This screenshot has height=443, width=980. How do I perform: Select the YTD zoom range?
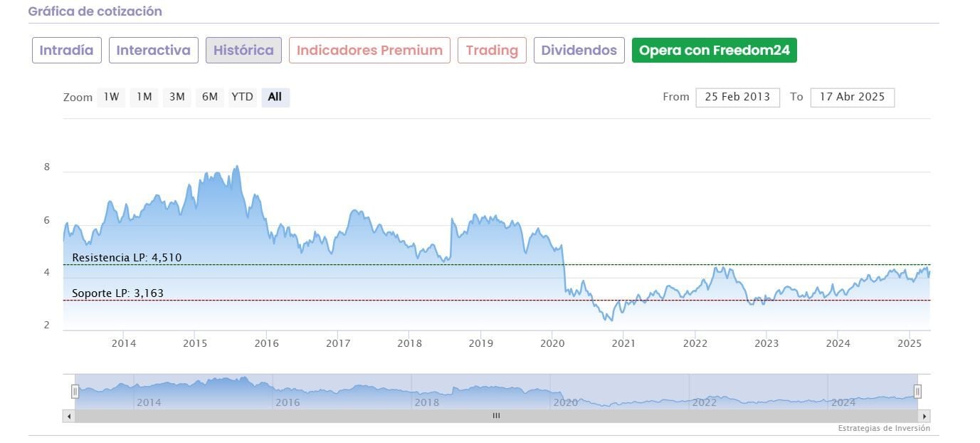tap(242, 97)
